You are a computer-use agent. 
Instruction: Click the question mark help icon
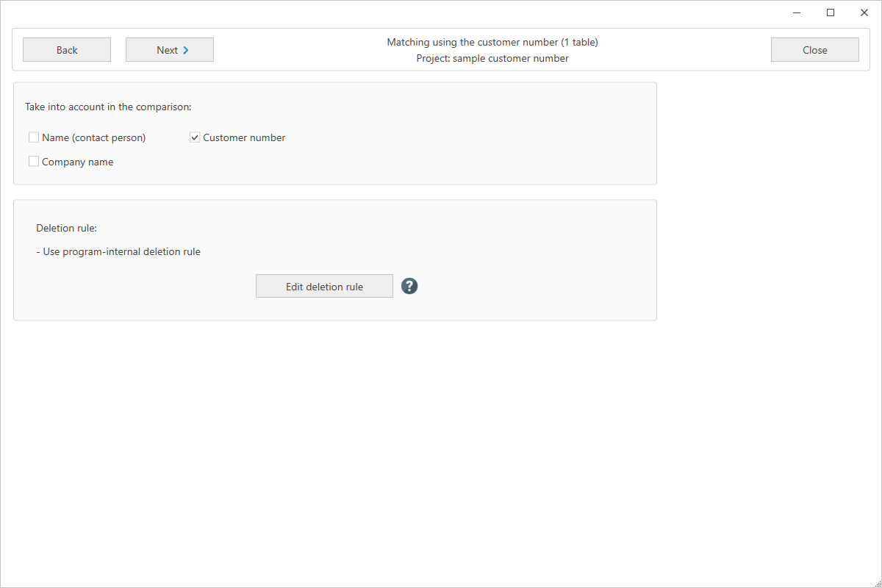(409, 287)
